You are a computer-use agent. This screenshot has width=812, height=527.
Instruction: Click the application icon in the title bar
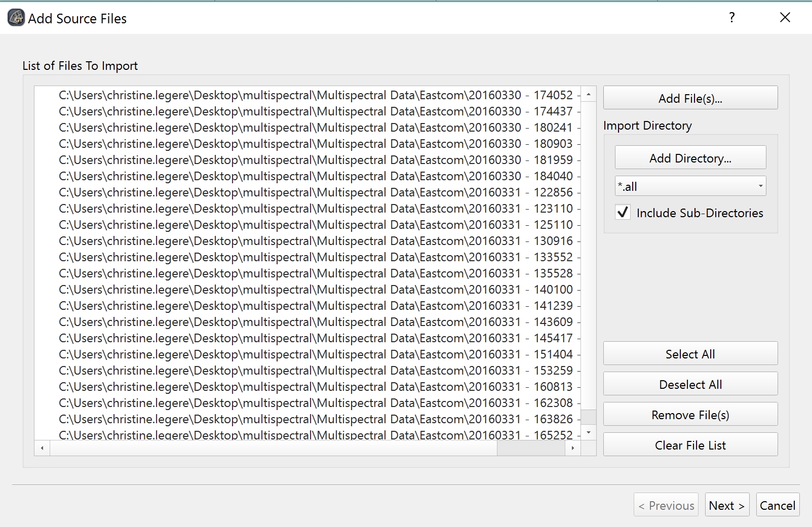16,18
